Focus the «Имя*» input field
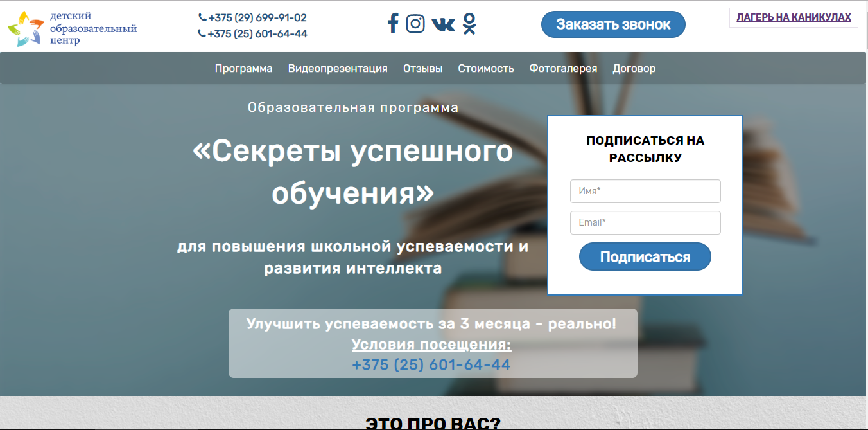 [645, 191]
